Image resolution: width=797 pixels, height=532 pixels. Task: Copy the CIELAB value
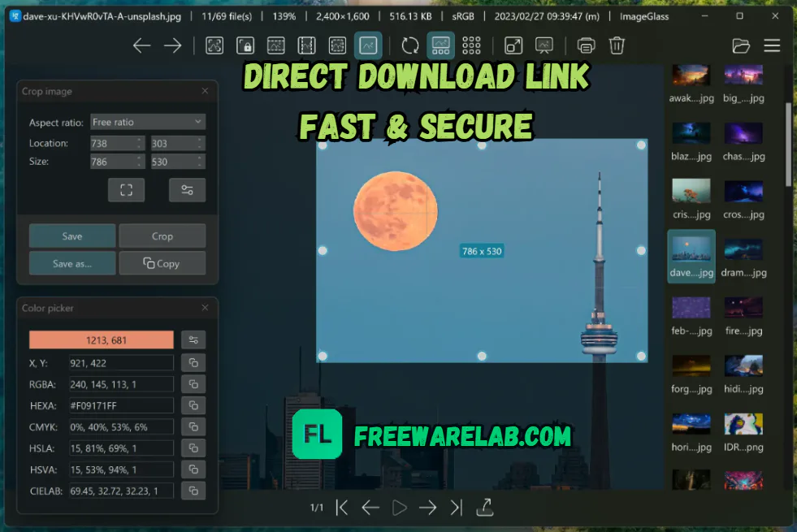click(x=193, y=491)
